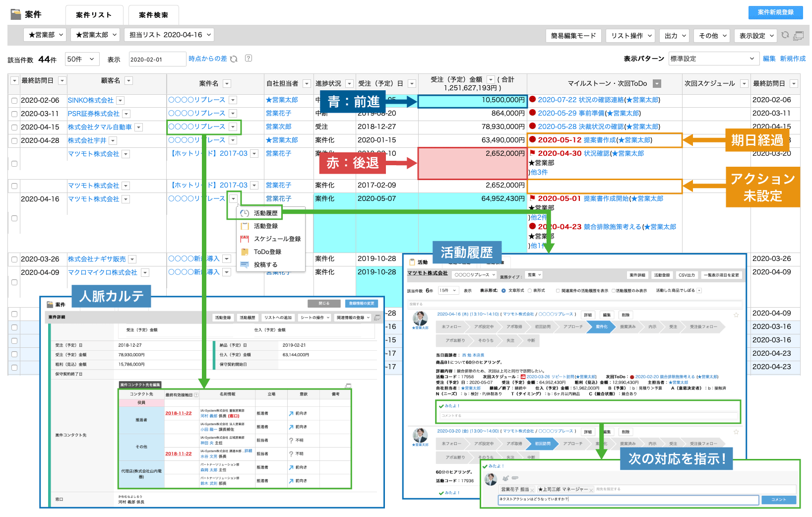Click the refresh icon beside 時点からの差
Screen dimensions: 812x517
pyautogui.click(x=234, y=59)
